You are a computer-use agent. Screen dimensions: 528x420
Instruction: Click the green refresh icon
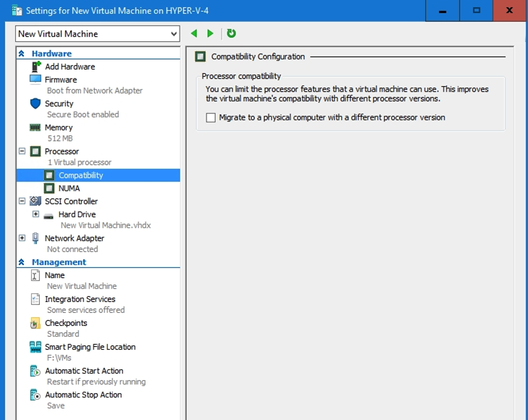point(231,34)
